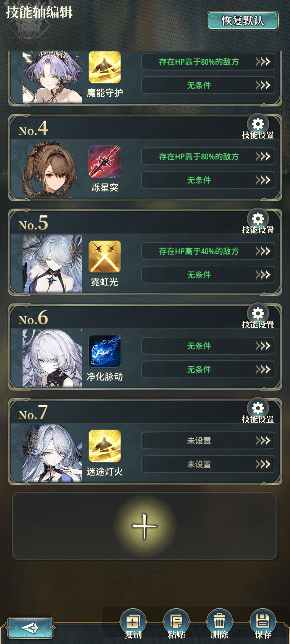Screen dimensions: 290x644
Task: Select No.6 white-haired character portrait
Action: tap(52, 358)
